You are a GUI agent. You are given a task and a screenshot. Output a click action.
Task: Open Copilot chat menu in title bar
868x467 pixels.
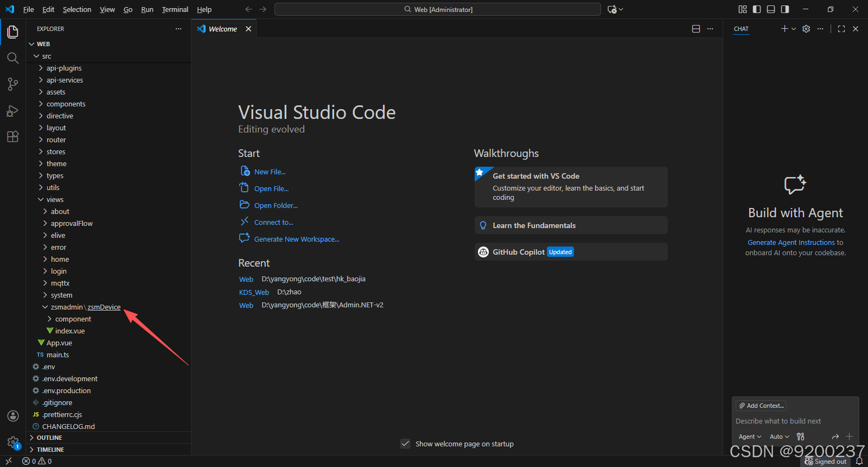coord(615,9)
